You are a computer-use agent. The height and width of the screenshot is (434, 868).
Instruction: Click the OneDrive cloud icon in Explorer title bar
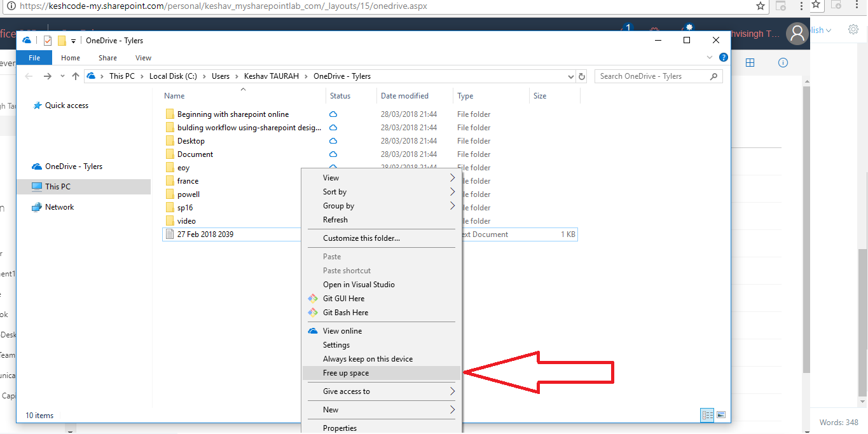coord(27,40)
